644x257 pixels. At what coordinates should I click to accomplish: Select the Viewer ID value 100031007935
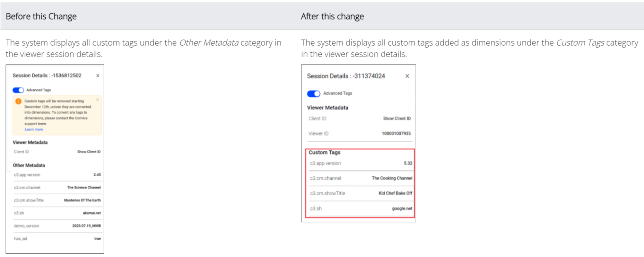pos(396,133)
